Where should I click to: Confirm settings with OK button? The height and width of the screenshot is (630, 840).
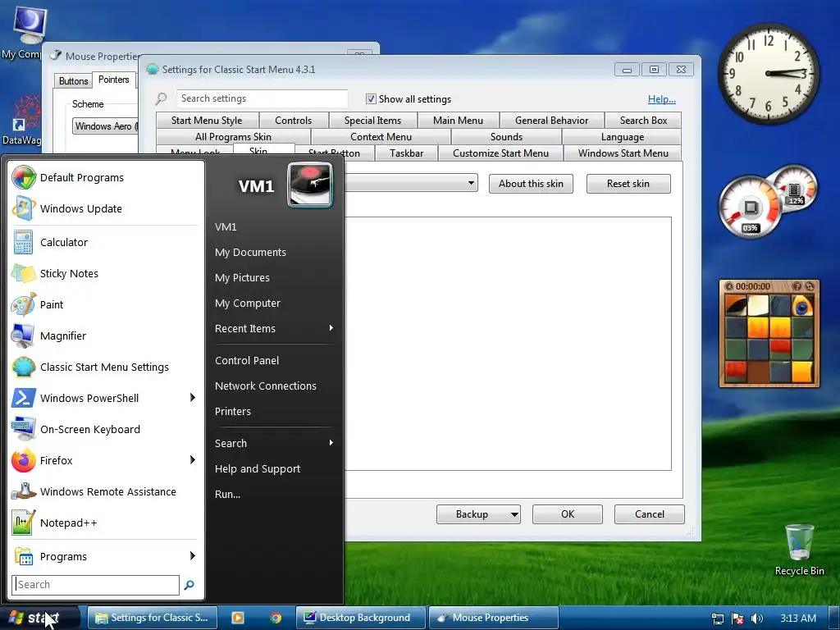click(568, 514)
